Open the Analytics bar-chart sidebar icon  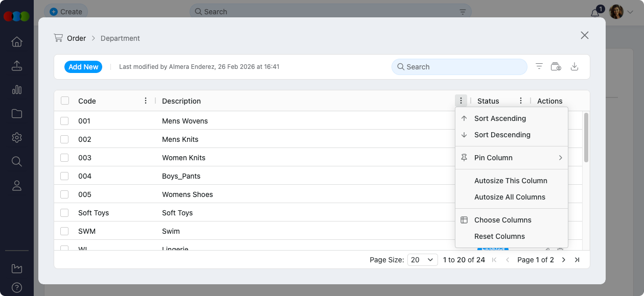[x=17, y=89]
